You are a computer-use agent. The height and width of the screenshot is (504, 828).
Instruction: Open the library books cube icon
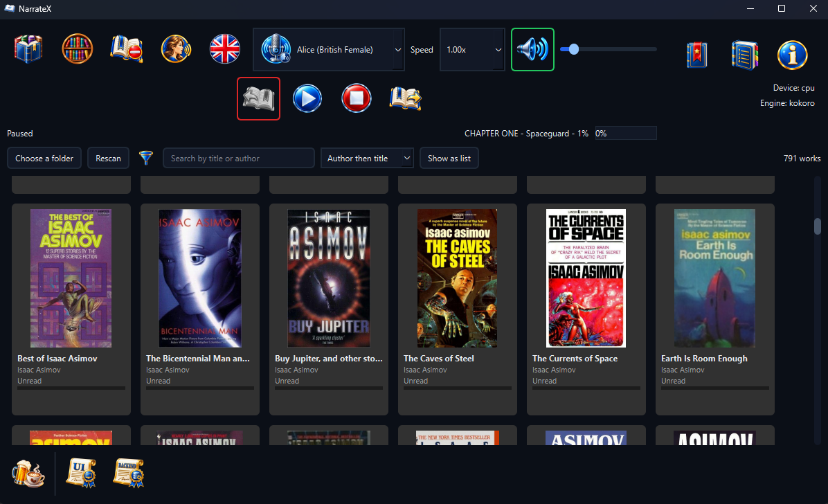pos(28,49)
